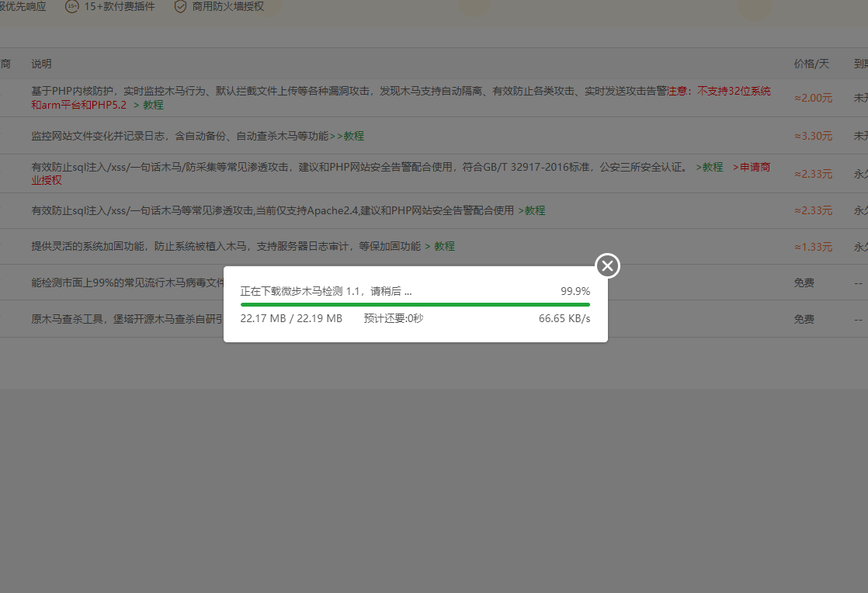This screenshot has width=868, height=593.
Task: Click the 22.17 MB / 22.19 MB text
Action: point(291,319)
